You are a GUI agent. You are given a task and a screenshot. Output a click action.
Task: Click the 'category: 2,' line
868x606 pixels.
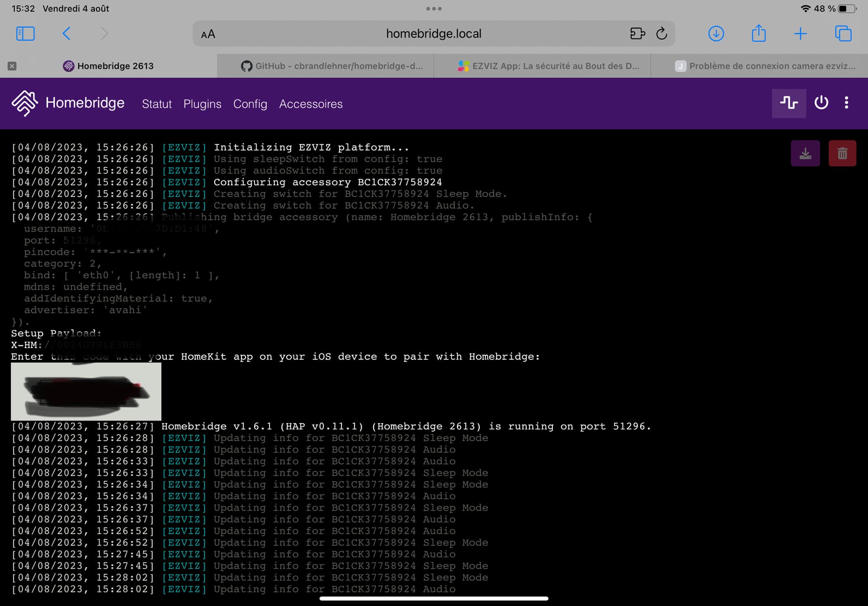(63, 263)
